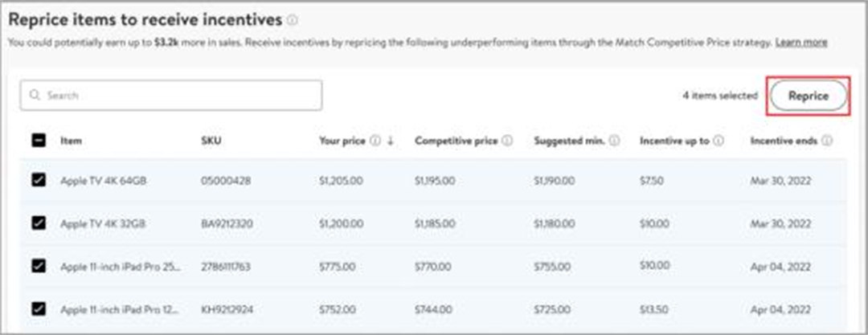Open info icon next to Your price
868x335 pixels.
coord(375,141)
